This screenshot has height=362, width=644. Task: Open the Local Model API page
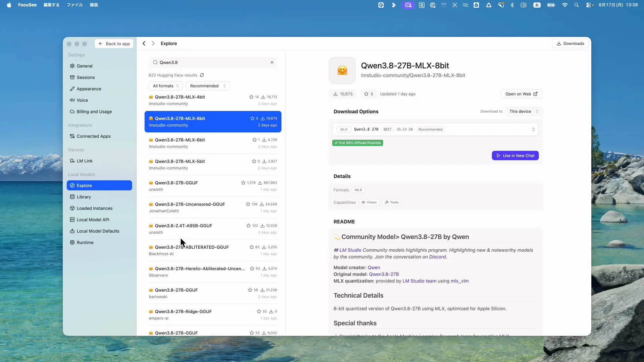(x=99, y=220)
